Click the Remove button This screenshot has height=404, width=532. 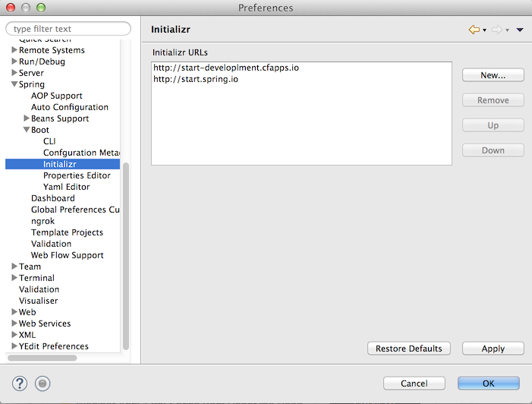tap(493, 100)
